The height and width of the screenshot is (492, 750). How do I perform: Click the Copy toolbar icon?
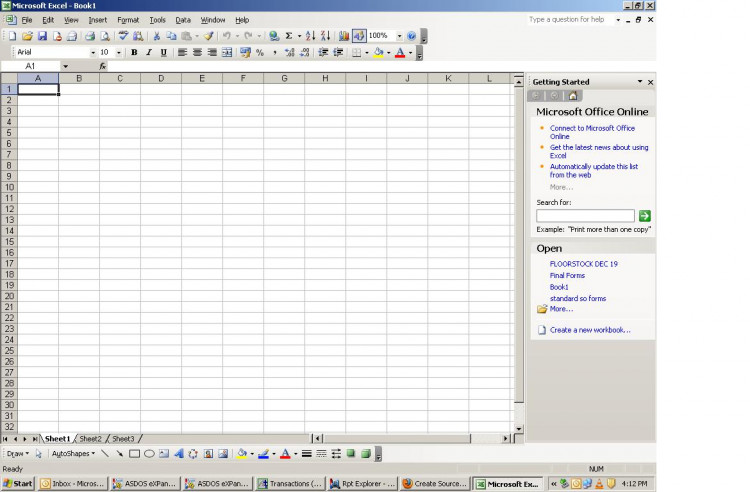171,36
